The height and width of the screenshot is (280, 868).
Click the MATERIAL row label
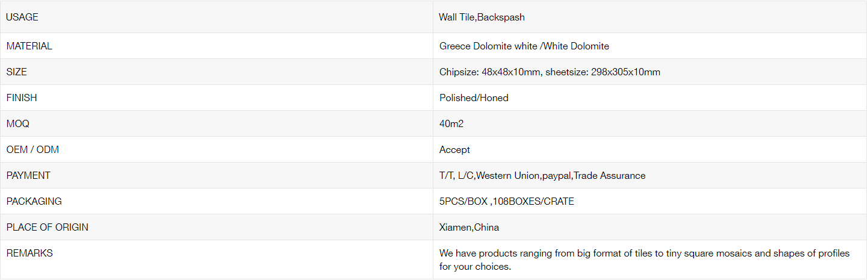29,46
